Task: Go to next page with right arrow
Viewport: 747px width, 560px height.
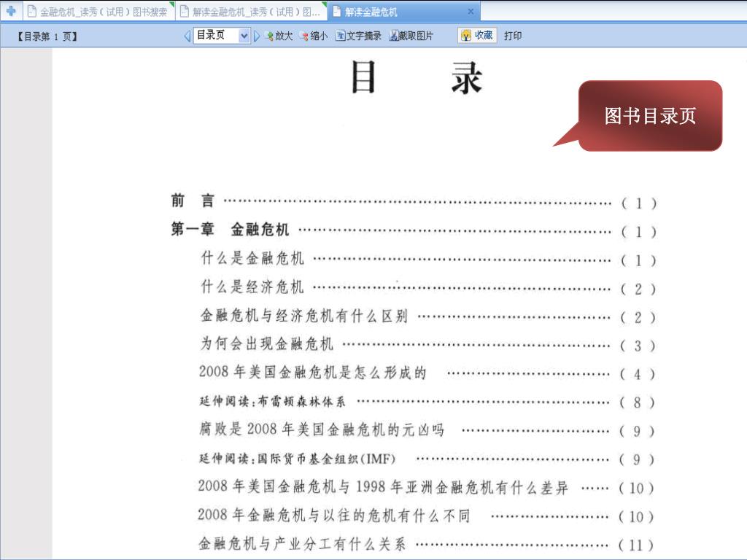Action: (257, 36)
